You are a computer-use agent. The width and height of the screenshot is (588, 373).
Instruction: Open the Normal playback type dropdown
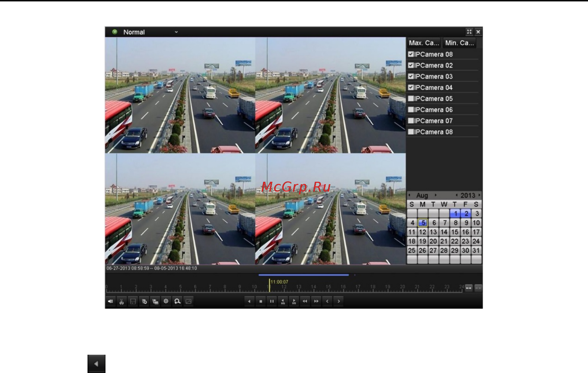(x=150, y=32)
